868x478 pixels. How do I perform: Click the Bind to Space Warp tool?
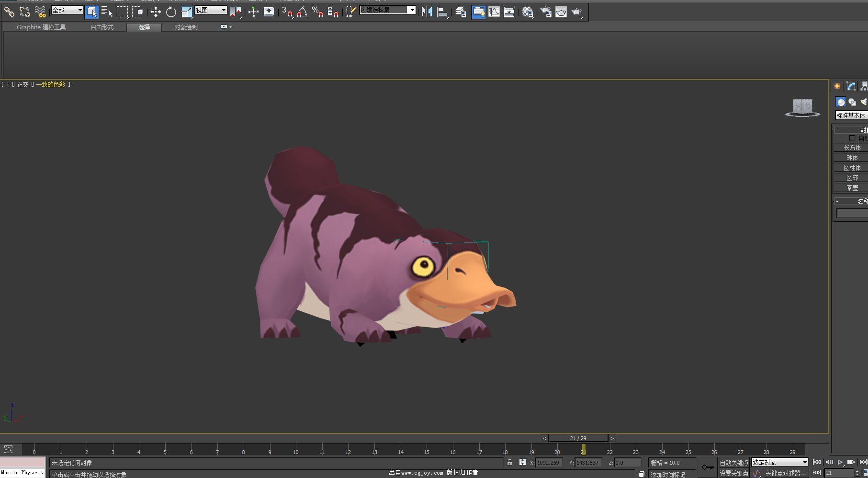pos(40,11)
